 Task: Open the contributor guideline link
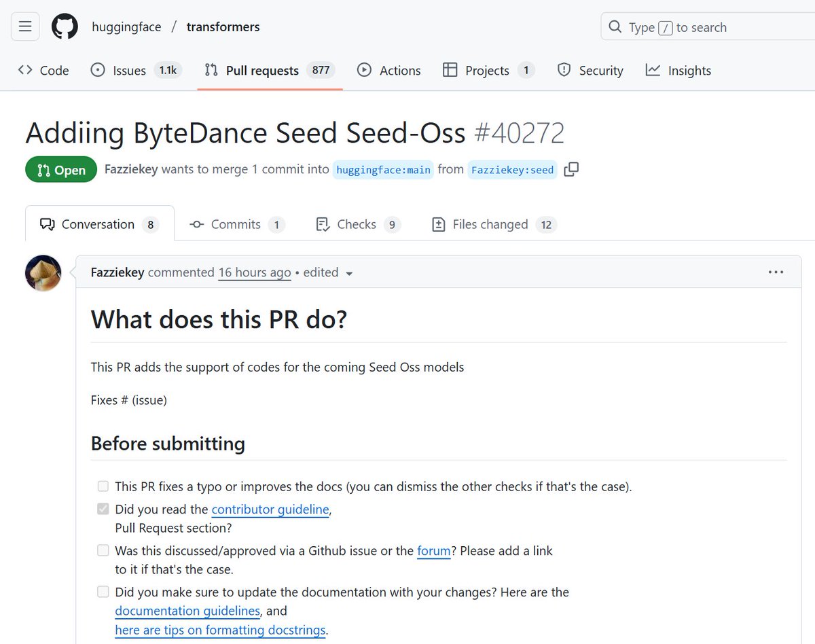(x=270, y=509)
